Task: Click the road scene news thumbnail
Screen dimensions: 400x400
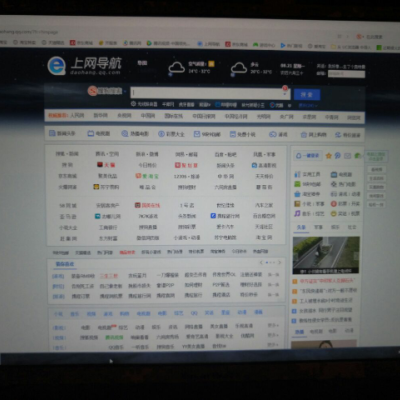Action: tap(326, 255)
